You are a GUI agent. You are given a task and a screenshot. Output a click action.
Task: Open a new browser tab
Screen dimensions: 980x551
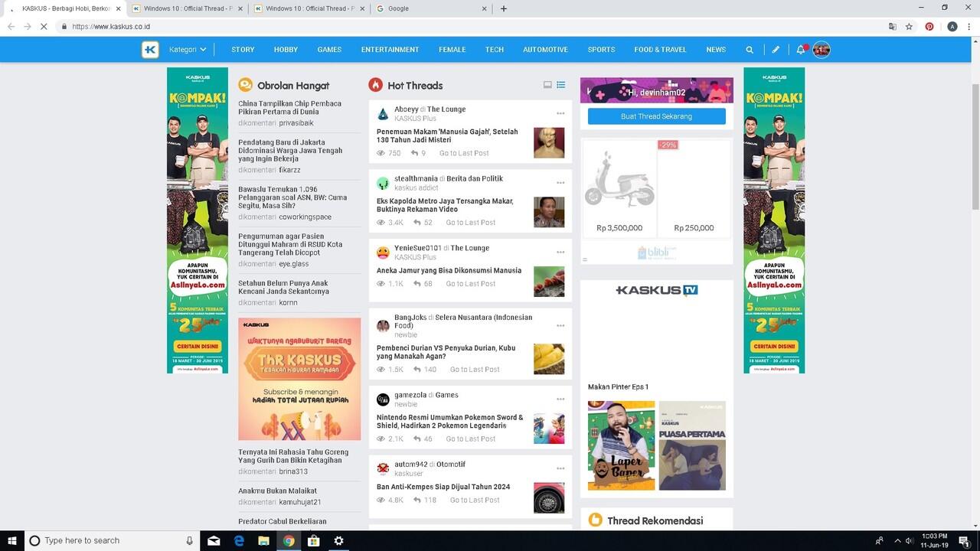[503, 8]
